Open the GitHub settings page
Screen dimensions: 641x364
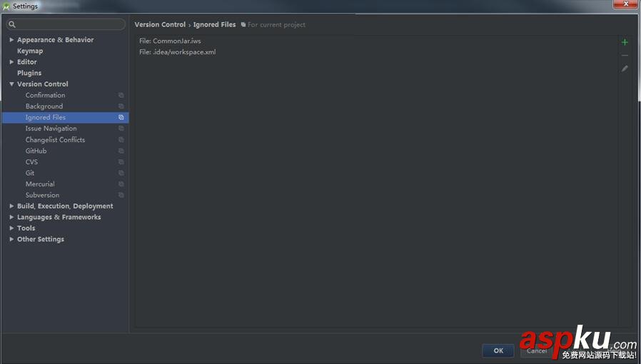click(x=36, y=151)
